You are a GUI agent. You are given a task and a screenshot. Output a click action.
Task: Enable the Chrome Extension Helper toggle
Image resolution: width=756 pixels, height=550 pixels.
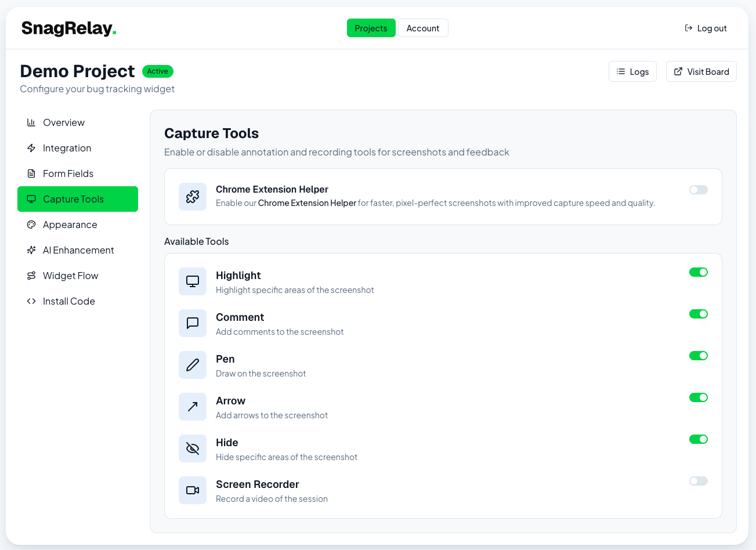coord(699,190)
